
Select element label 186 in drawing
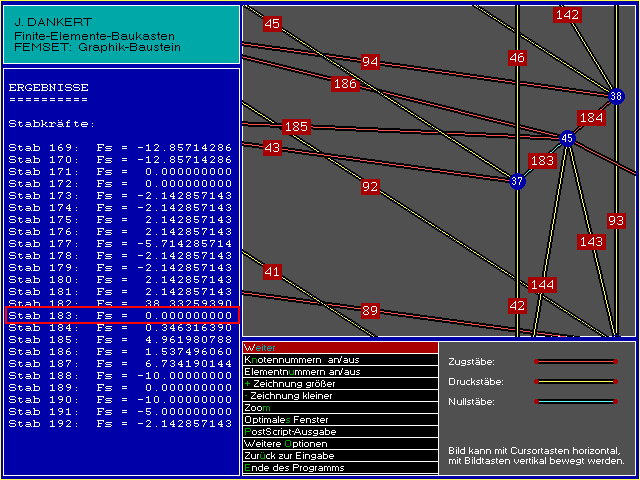(345, 84)
